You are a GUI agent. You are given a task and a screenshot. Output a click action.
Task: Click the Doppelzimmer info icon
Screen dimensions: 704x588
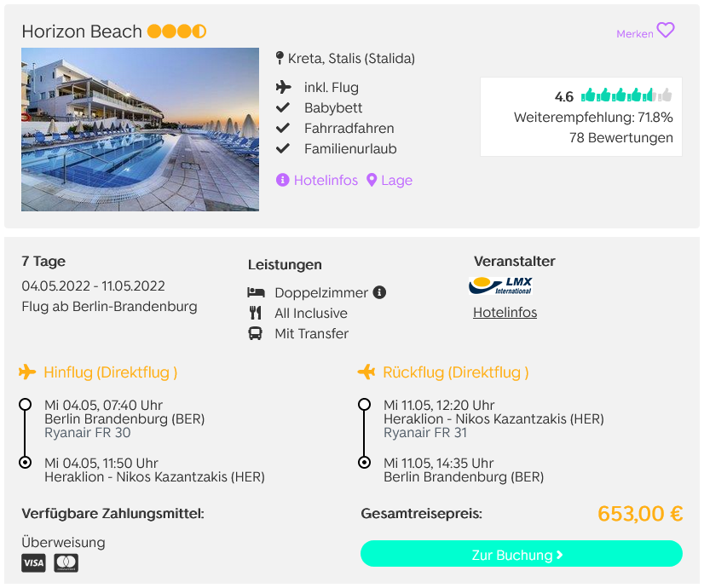379,292
